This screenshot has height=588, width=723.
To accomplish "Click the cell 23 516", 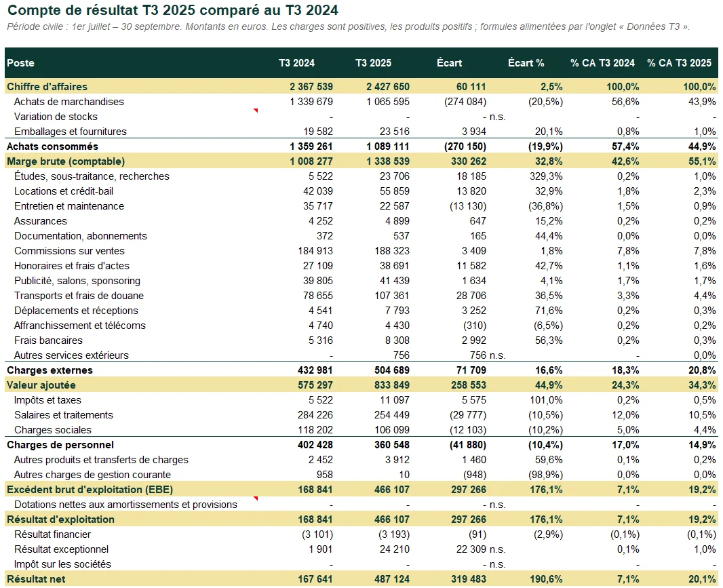I will [x=394, y=132].
